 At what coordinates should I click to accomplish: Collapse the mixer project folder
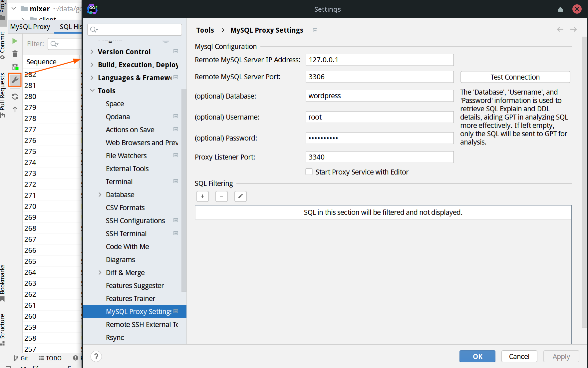pyautogui.click(x=14, y=9)
